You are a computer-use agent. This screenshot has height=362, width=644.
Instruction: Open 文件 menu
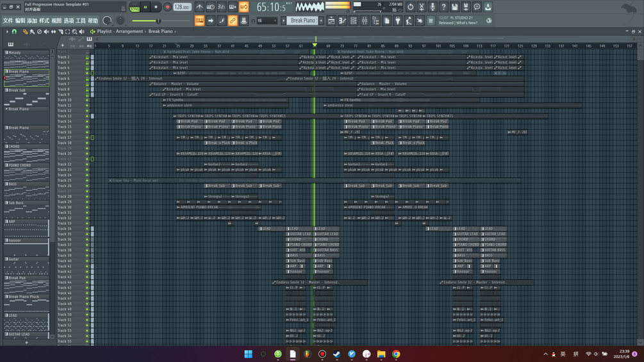[8, 21]
